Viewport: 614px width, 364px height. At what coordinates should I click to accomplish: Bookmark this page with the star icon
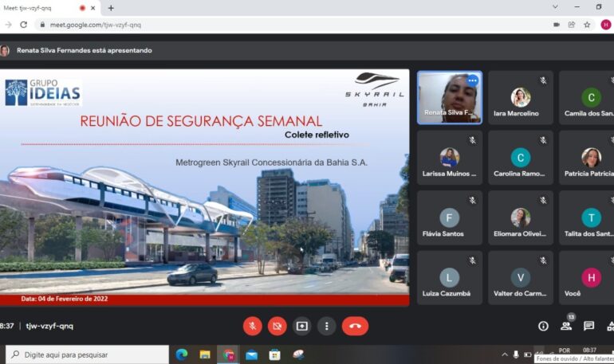click(587, 25)
